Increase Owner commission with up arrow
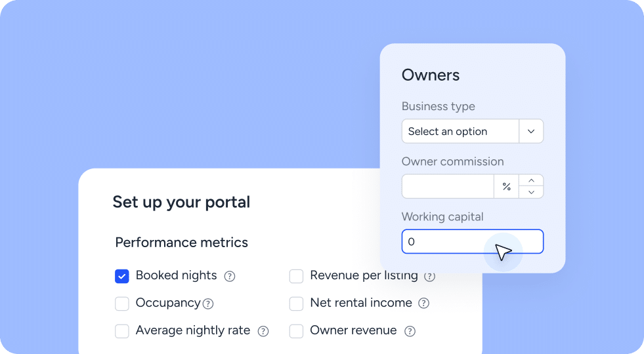The height and width of the screenshot is (354, 644). pos(531,180)
